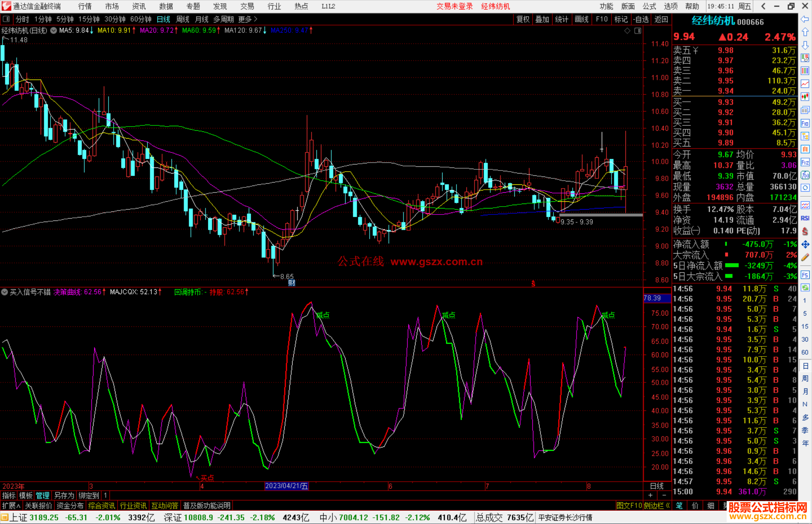The image size is (812, 524).
Task: Click the back arrow sidebar icon
Action: point(805,19)
